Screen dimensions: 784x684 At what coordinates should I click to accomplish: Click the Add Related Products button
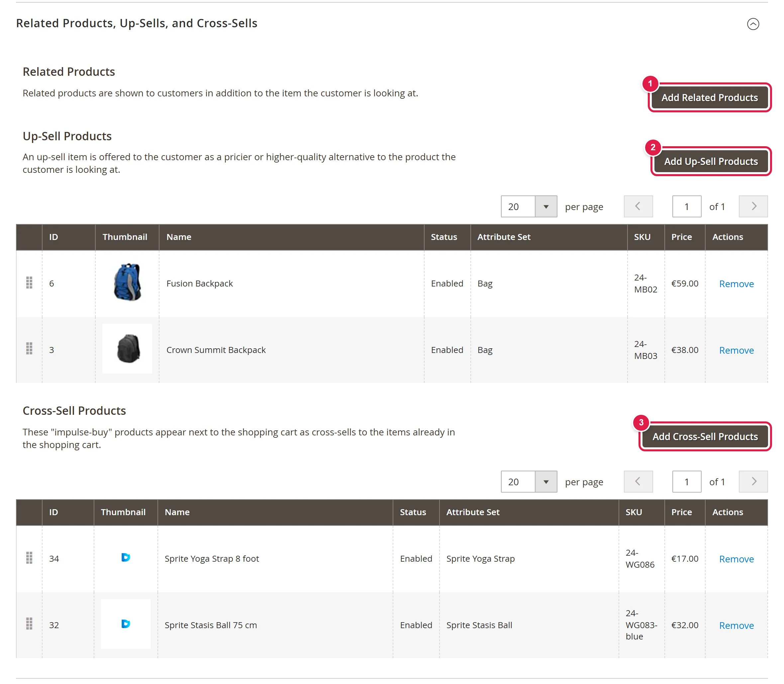(x=709, y=98)
